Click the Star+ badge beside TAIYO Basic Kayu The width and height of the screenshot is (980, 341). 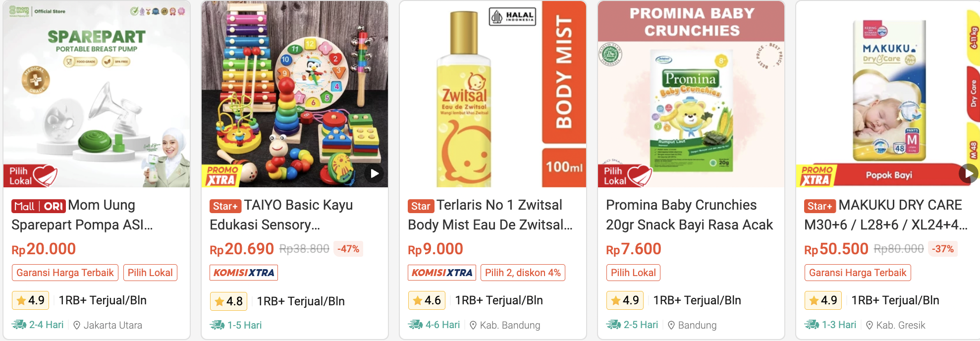point(225,206)
